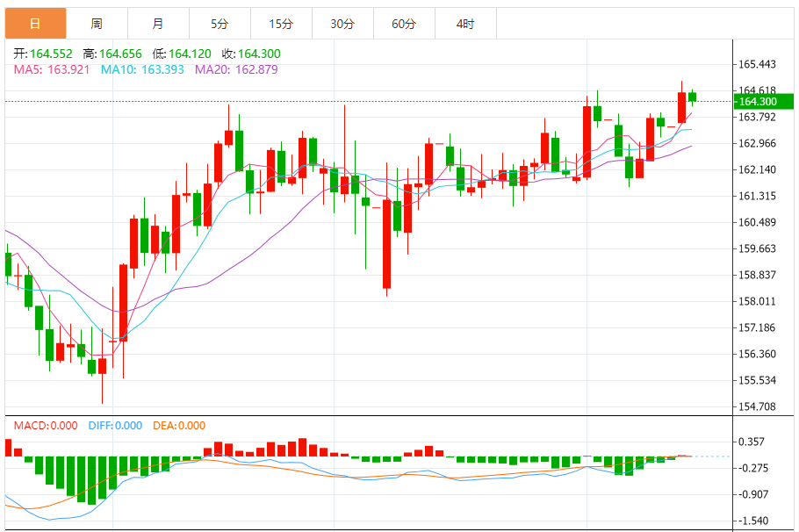The image size is (799, 532).
Task: Open the 60分 timeframe tab
Action: tap(405, 24)
